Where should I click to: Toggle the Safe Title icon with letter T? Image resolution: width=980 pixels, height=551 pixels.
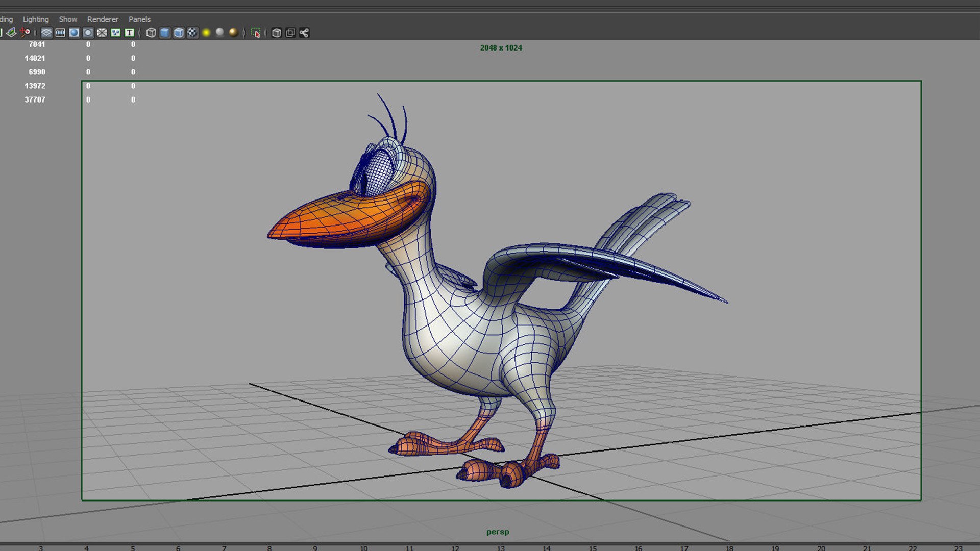click(129, 33)
